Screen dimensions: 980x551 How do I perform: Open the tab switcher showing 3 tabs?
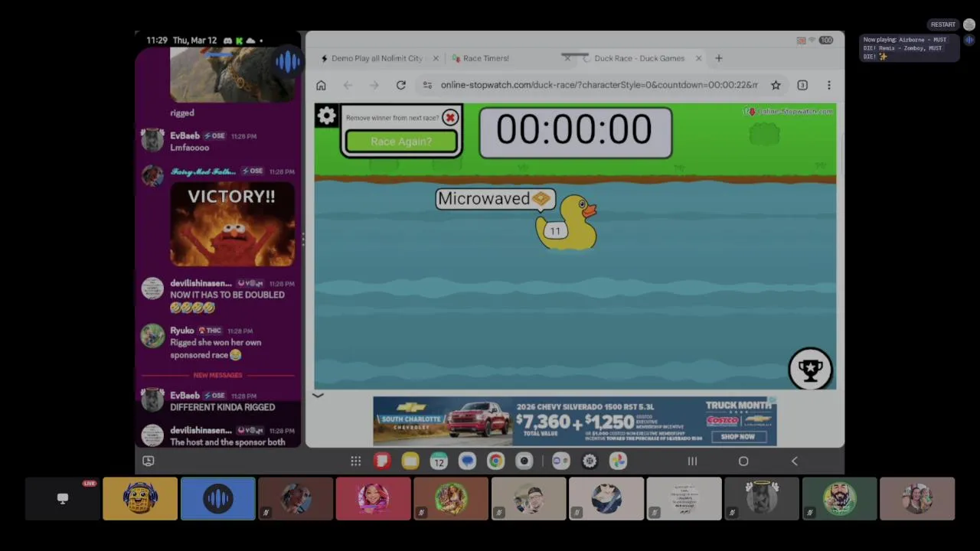(x=802, y=85)
